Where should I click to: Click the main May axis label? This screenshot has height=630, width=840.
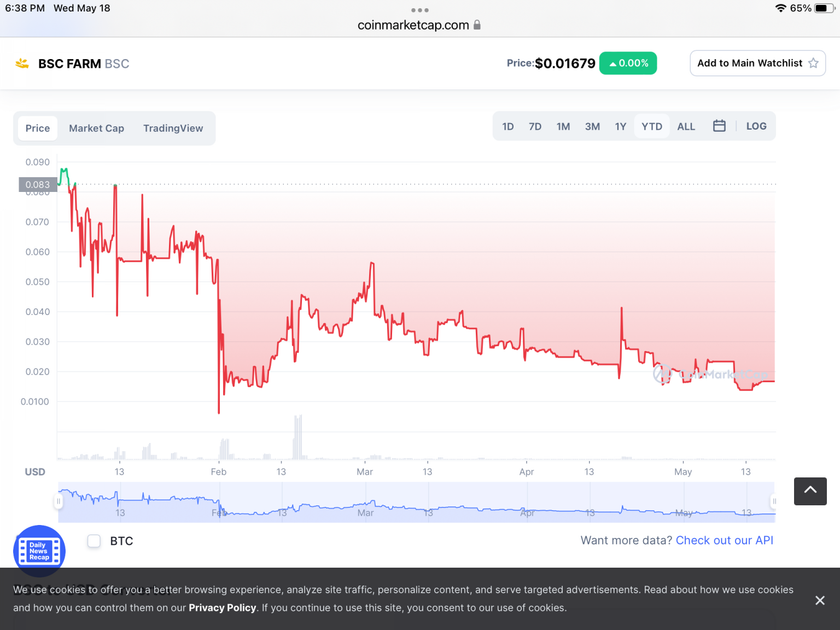click(x=683, y=471)
